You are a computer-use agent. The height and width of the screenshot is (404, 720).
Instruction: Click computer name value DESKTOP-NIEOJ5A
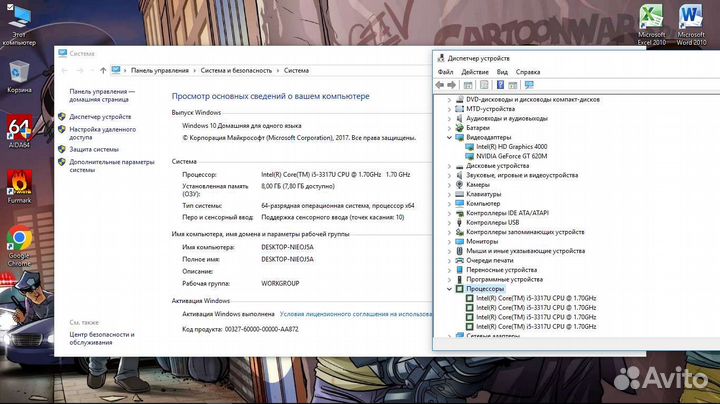click(x=287, y=247)
